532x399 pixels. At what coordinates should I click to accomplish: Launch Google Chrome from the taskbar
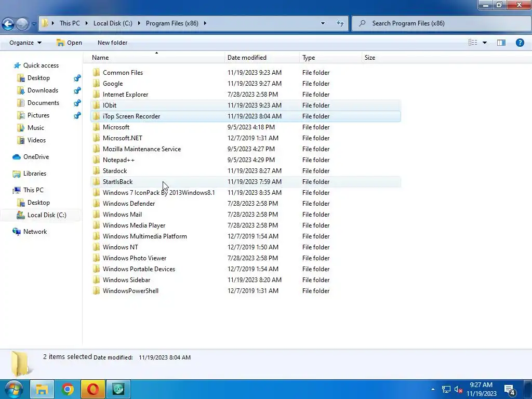pyautogui.click(x=68, y=389)
